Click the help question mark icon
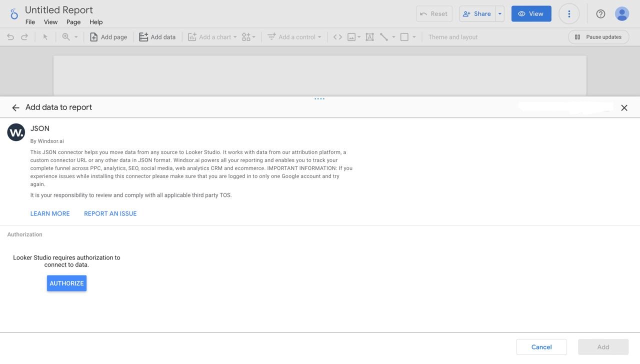Viewport: 640px width, 364px height. [x=600, y=14]
